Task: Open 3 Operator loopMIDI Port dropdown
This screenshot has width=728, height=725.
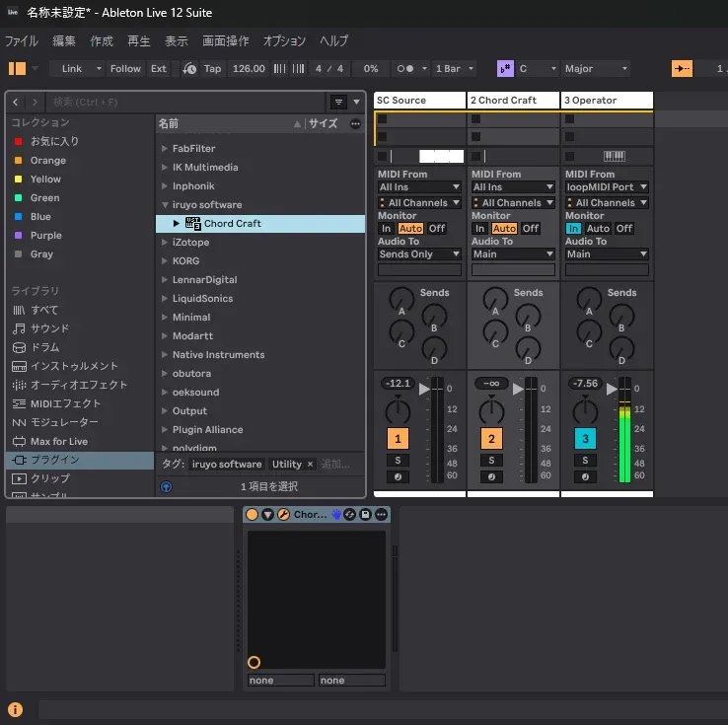Action: click(x=607, y=187)
